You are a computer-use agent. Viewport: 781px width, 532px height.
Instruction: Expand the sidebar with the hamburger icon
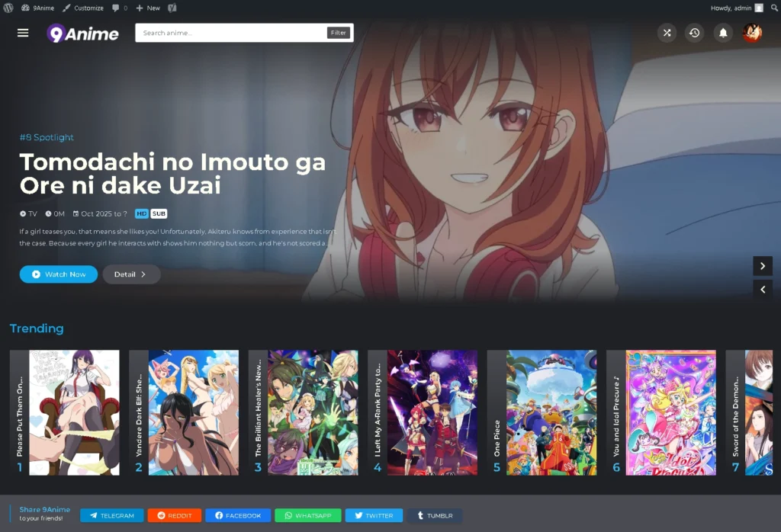22,33
